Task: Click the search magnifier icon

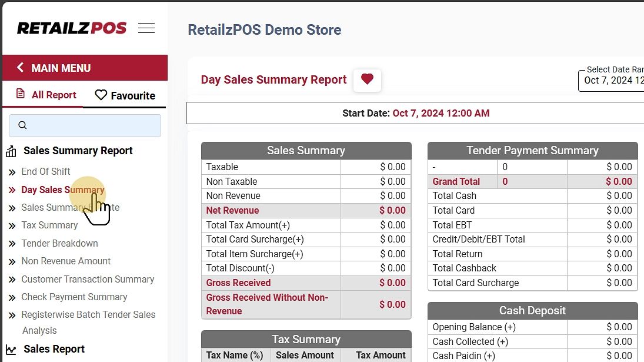Action: [23, 125]
